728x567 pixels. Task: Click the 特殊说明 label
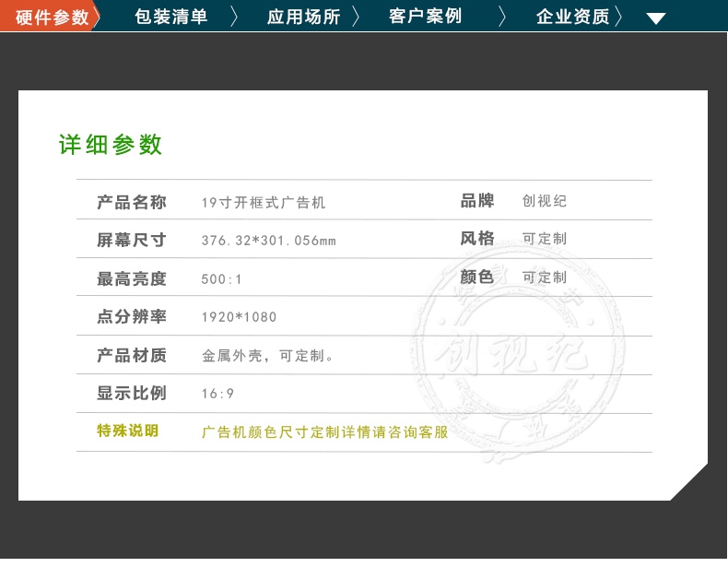[x=128, y=431]
